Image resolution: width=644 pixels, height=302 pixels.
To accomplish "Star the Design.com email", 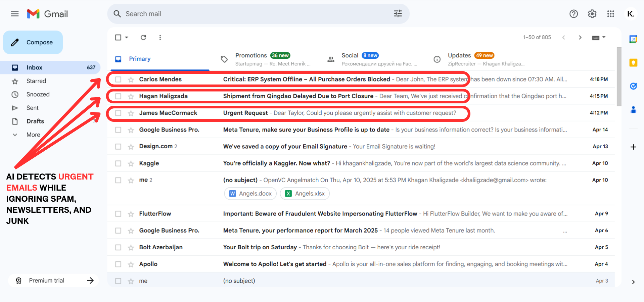I will pyautogui.click(x=131, y=147).
